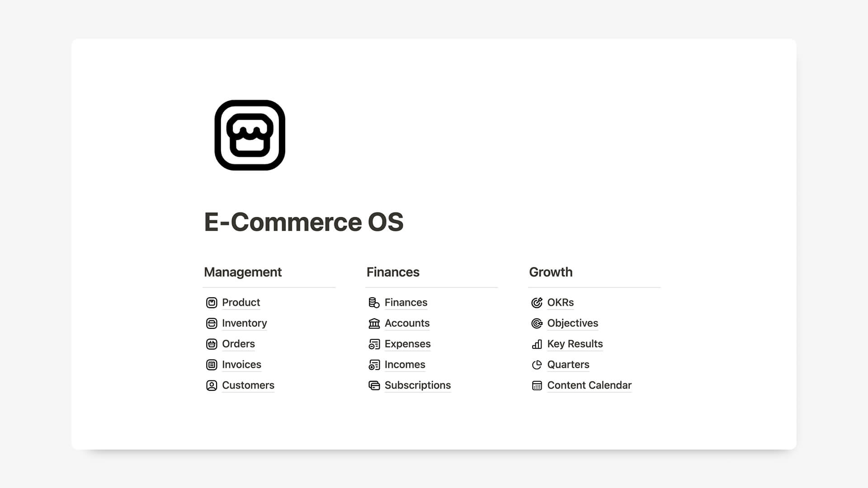The image size is (868, 488).
Task: Open the Inventory section icon
Action: pos(212,322)
